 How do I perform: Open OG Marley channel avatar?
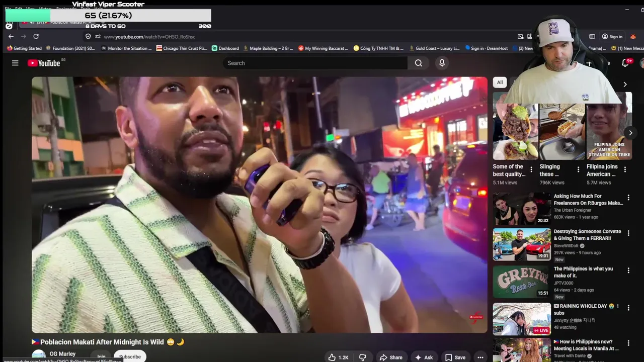click(x=38, y=356)
